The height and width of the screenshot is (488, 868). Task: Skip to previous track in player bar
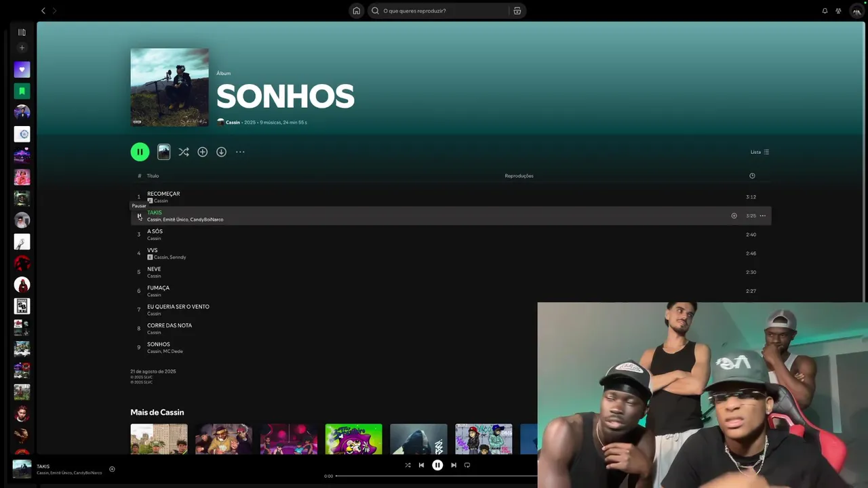(421, 465)
